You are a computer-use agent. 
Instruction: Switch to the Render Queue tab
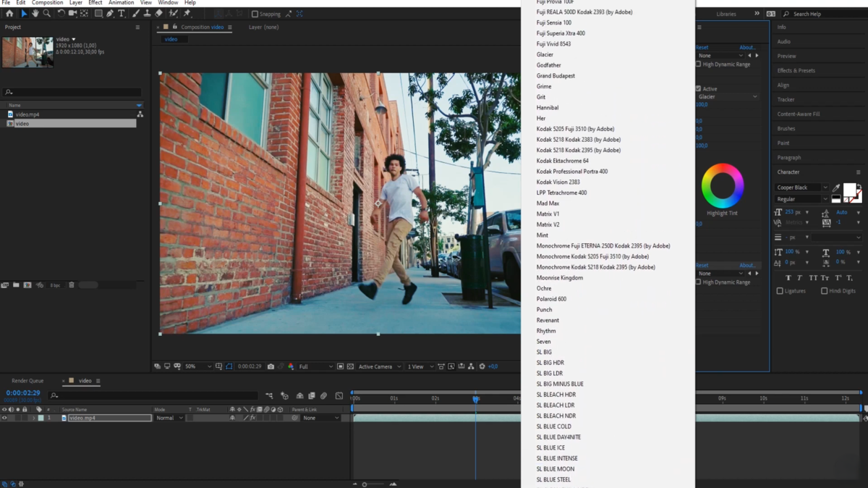[27, 381]
